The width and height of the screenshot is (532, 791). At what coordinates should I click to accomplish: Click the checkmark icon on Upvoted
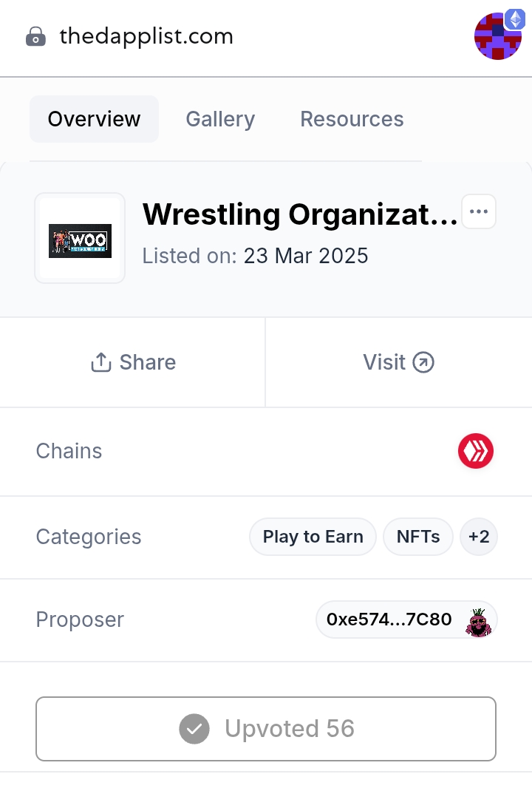tap(194, 729)
